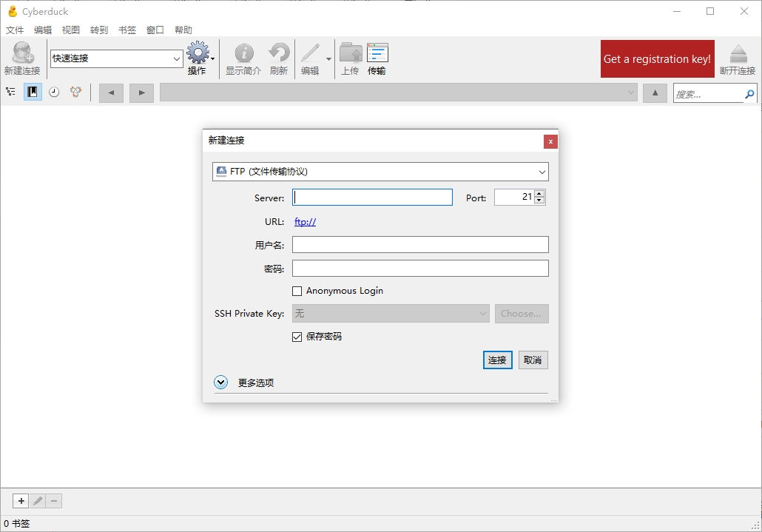Click the 用户名 input field

pos(420,245)
